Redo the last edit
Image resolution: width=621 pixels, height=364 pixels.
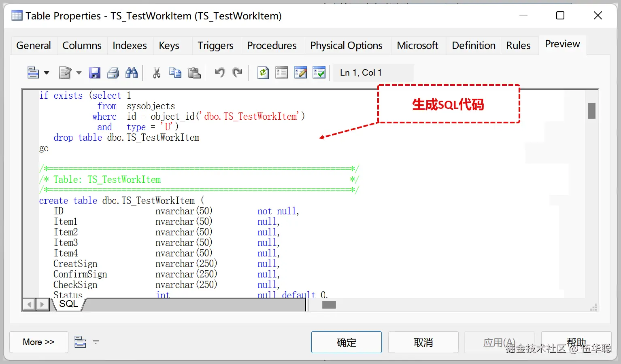238,73
